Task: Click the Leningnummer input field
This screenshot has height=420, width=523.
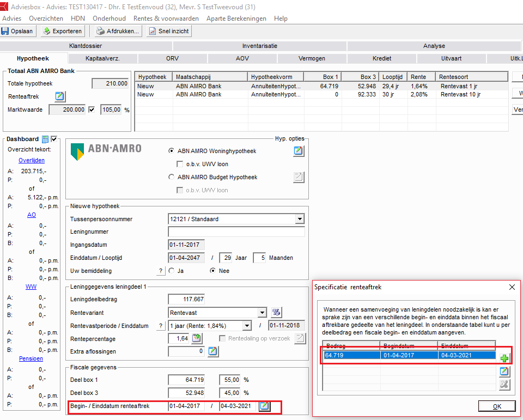Action: [x=236, y=232]
